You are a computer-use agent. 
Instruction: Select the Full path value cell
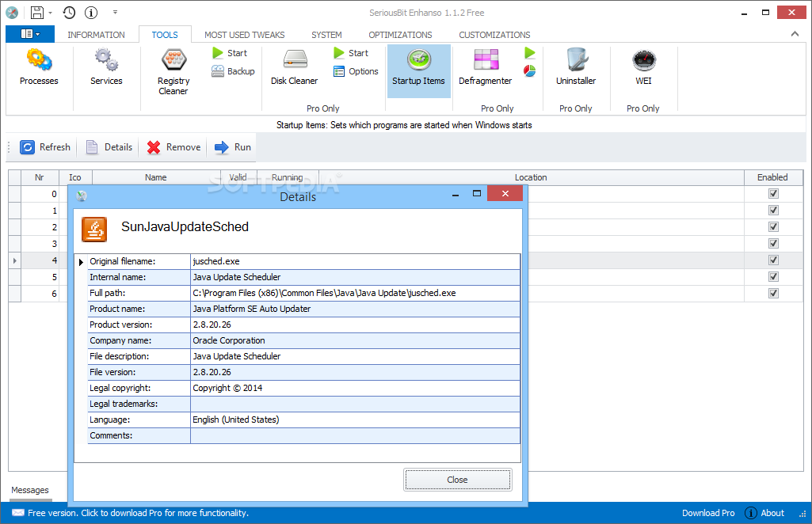[x=355, y=293]
